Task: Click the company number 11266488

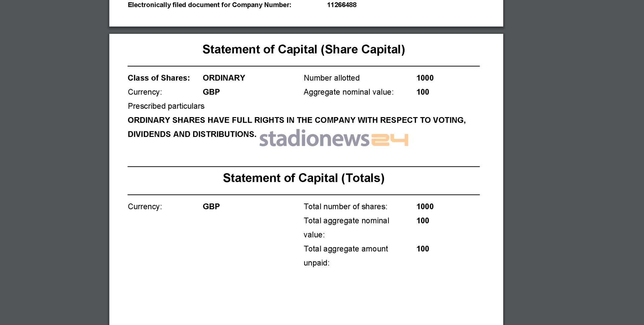Action: pyautogui.click(x=342, y=5)
